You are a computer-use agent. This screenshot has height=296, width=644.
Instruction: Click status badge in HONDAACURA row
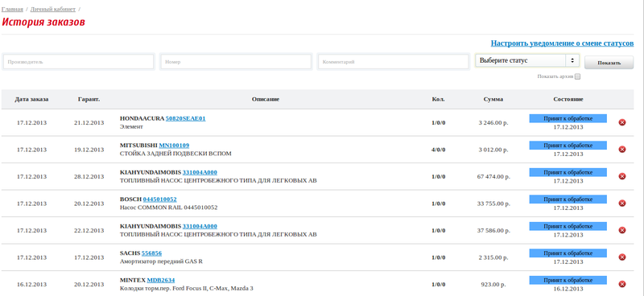(568, 118)
